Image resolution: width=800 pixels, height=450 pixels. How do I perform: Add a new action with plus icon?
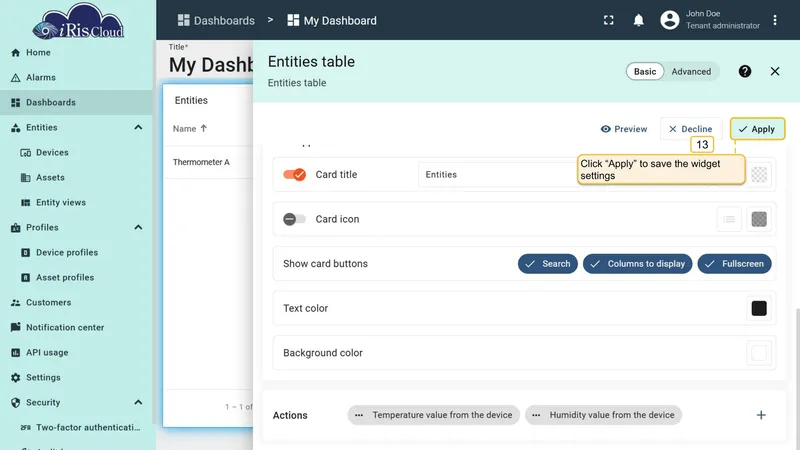[x=761, y=415]
